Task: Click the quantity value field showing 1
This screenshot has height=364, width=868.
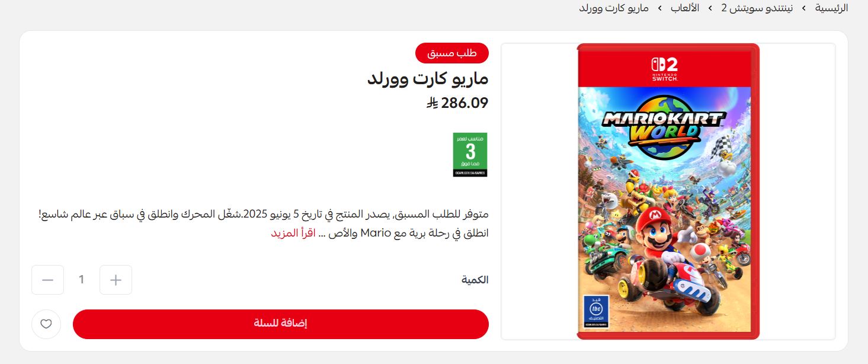Action: [x=82, y=280]
